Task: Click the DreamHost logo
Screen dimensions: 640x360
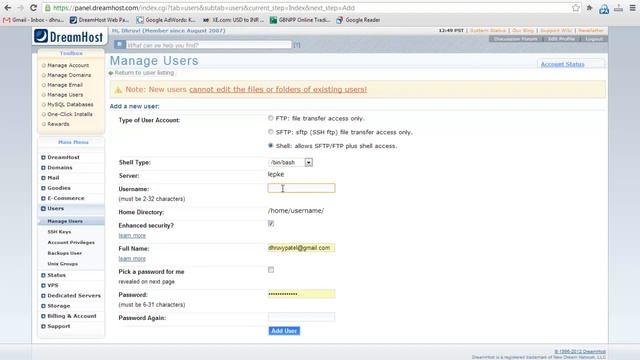Action: click(x=69, y=36)
